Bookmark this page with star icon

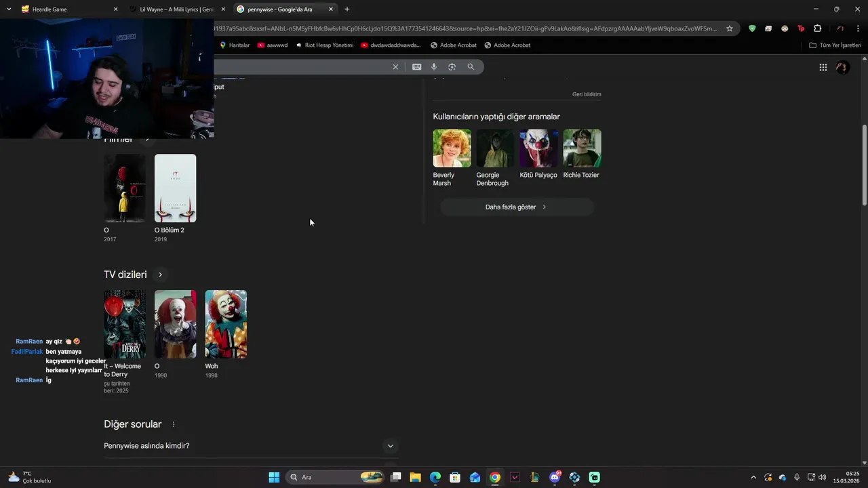click(730, 28)
